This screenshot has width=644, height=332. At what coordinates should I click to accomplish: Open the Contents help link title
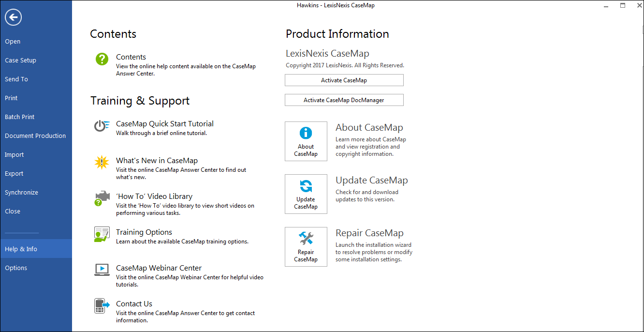[x=131, y=57]
